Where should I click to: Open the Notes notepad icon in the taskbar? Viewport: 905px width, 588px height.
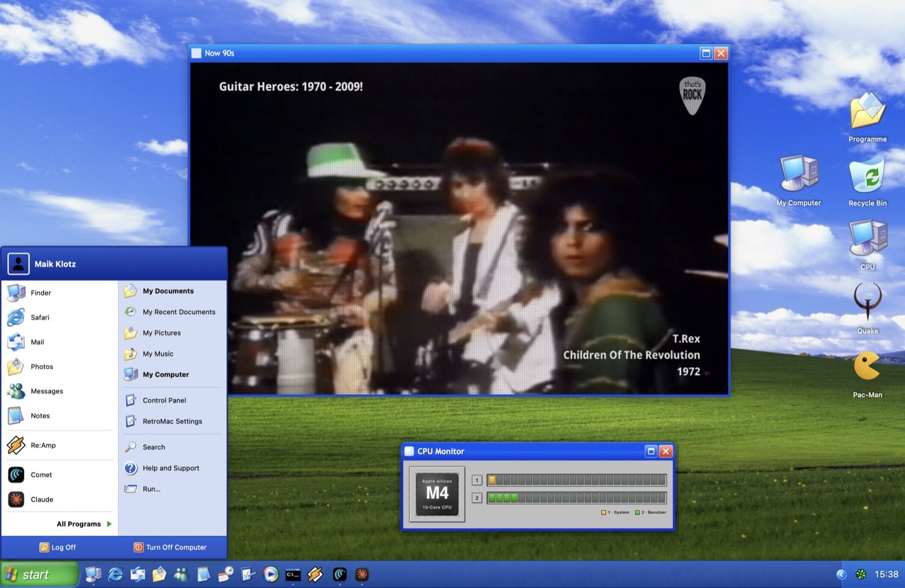pos(204,574)
